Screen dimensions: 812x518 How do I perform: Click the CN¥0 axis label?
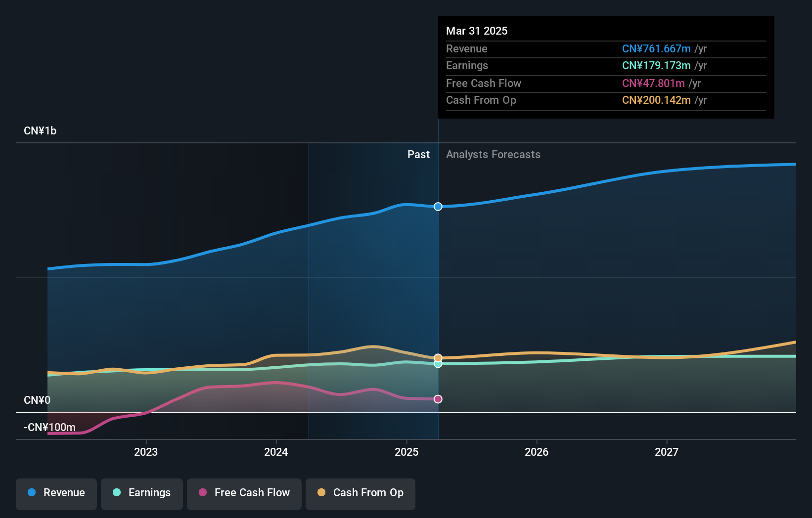(37, 400)
